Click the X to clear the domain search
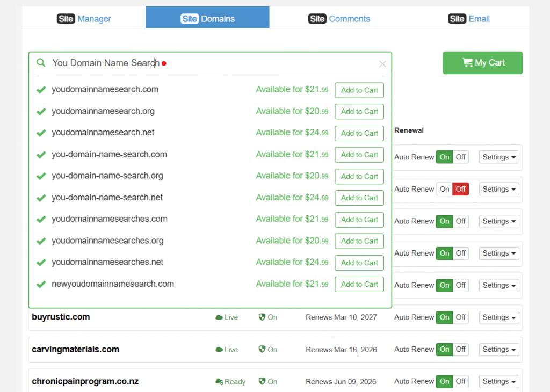 pos(382,64)
